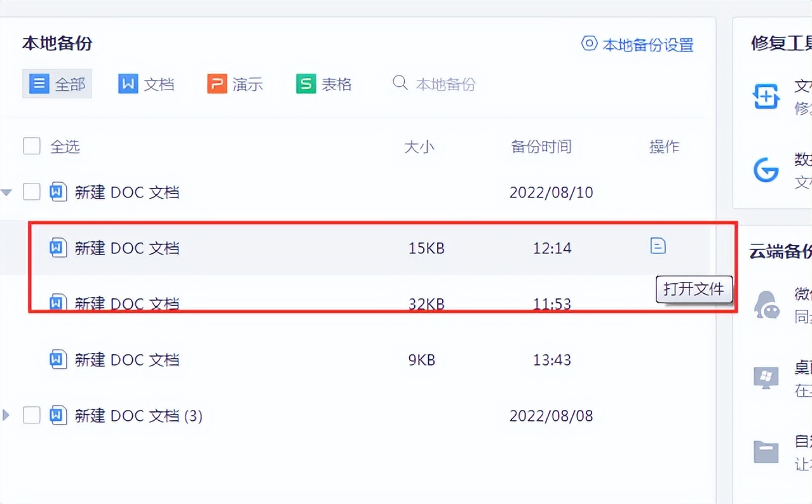
Task: Check the box for 新建 DOC 文档 (3)
Action: click(x=32, y=416)
